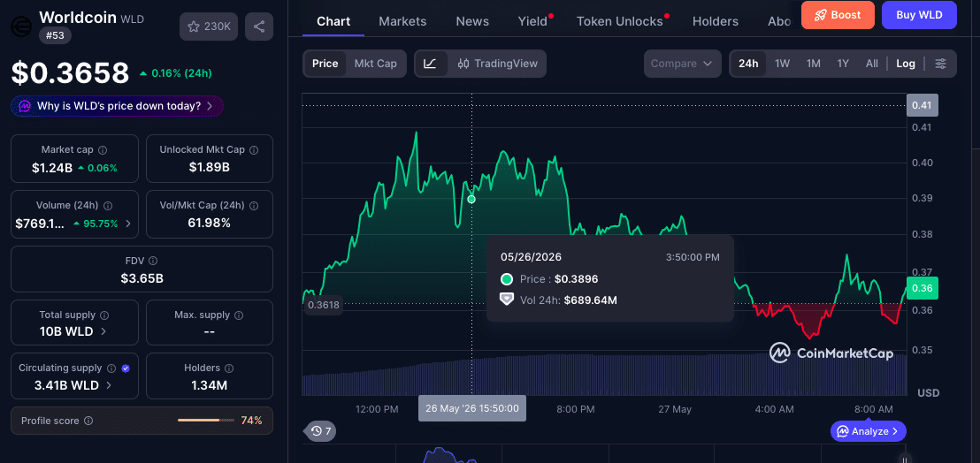The image size is (980, 463).
Task: Click the Boost button
Action: pos(838,15)
